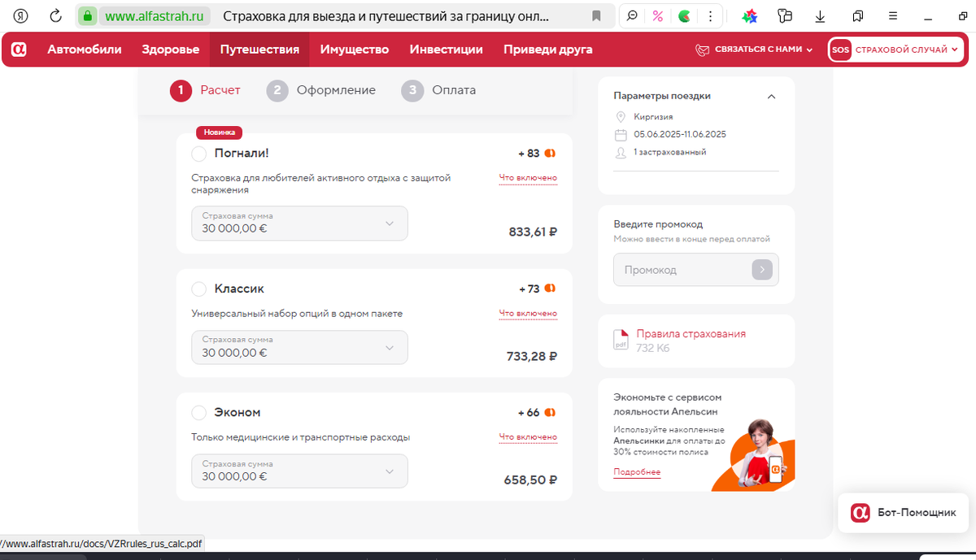Screen dimensions: 976x560
Task: Click the orange Apelsin icon next to +66
Action: pos(551,412)
